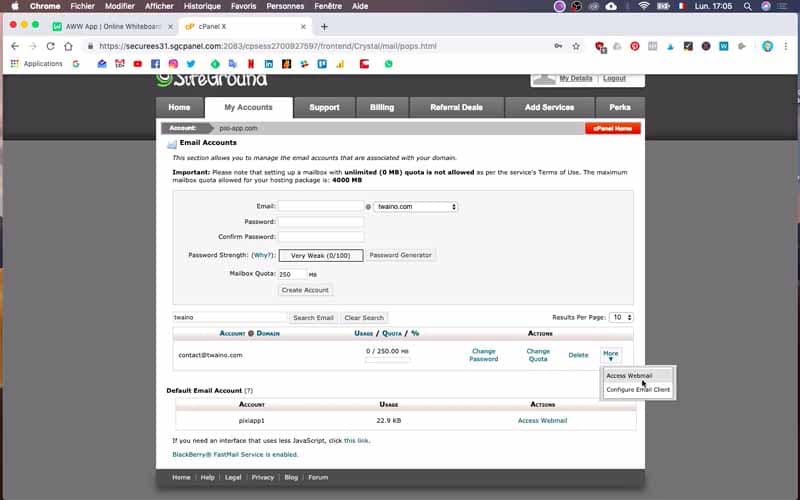Viewport: 800px width, 500px height.
Task: Click the Logout link
Action: tap(614, 78)
